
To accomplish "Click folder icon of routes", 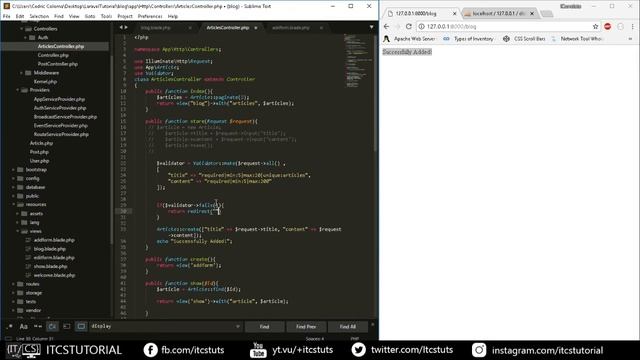I will point(20,284).
